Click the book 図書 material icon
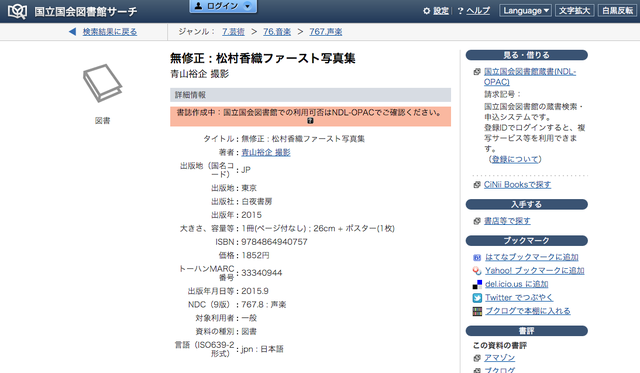The image size is (640, 373). pos(102,83)
